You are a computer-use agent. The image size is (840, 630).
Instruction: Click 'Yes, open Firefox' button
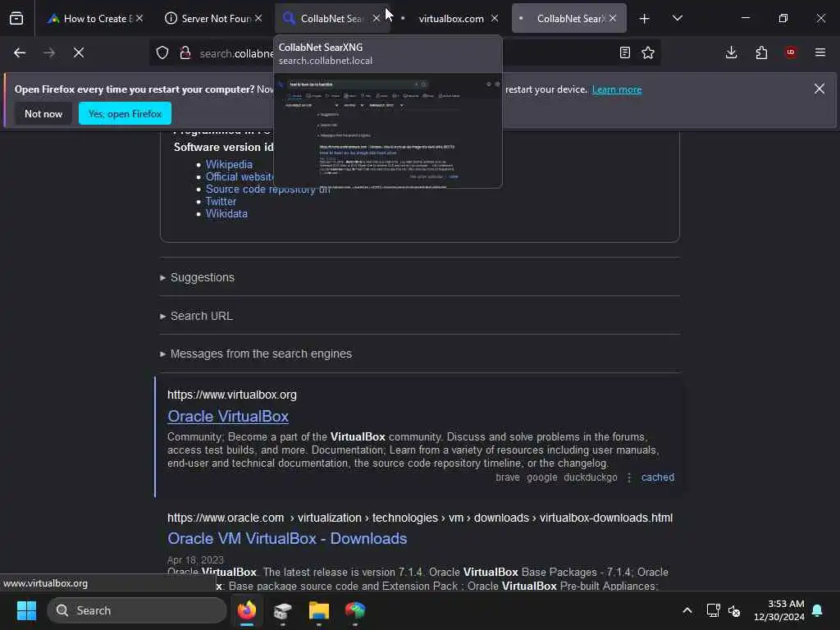(125, 113)
